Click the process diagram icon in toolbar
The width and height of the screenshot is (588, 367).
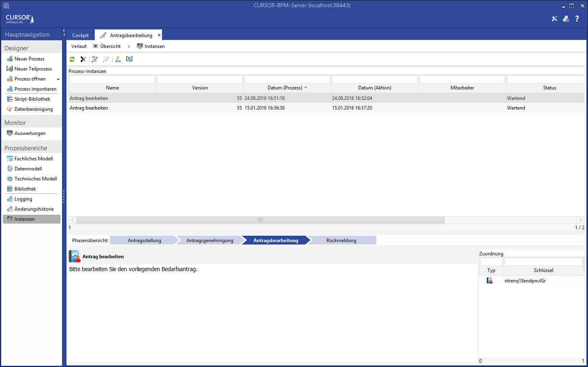pos(118,59)
